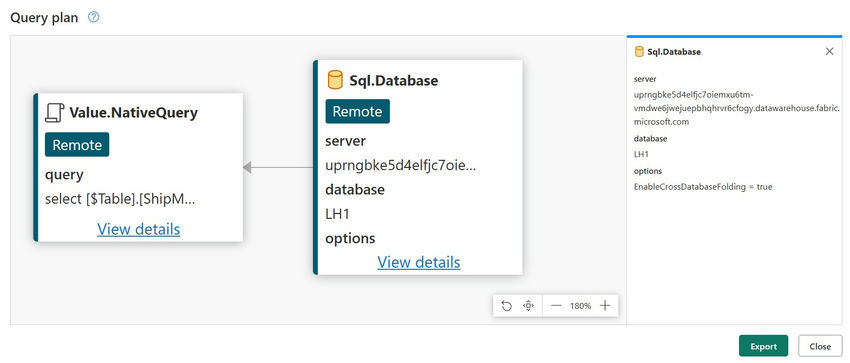Click the 180% zoom level value
Viewport: 850px width, 363px height.
click(580, 306)
